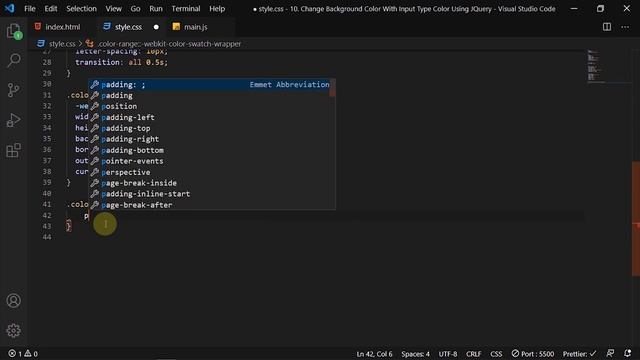Click the warnings count in status bar
This screenshot has width=640, height=360.
coord(31,354)
